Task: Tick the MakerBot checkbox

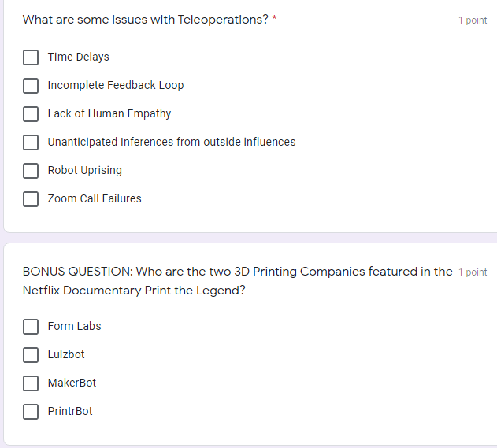Action: click(x=31, y=383)
